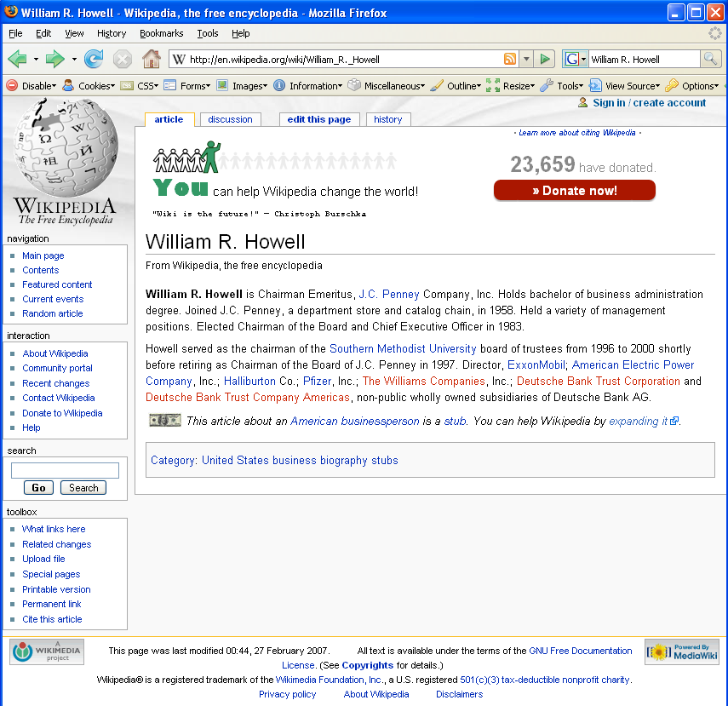Click the RSS feed icon in address bar
The height and width of the screenshot is (706, 728).
510,59
